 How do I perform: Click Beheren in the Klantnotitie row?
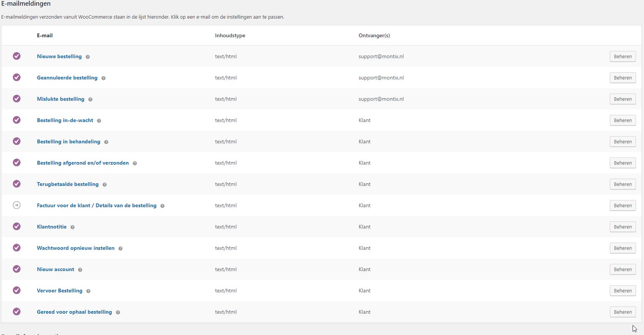622,227
